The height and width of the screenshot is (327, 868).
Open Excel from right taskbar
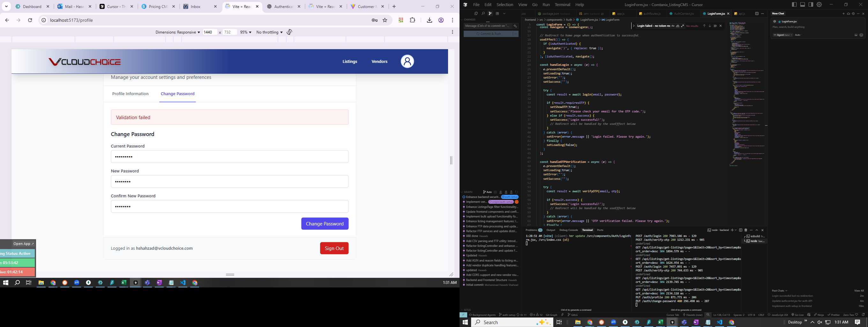[x=661, y=322]
